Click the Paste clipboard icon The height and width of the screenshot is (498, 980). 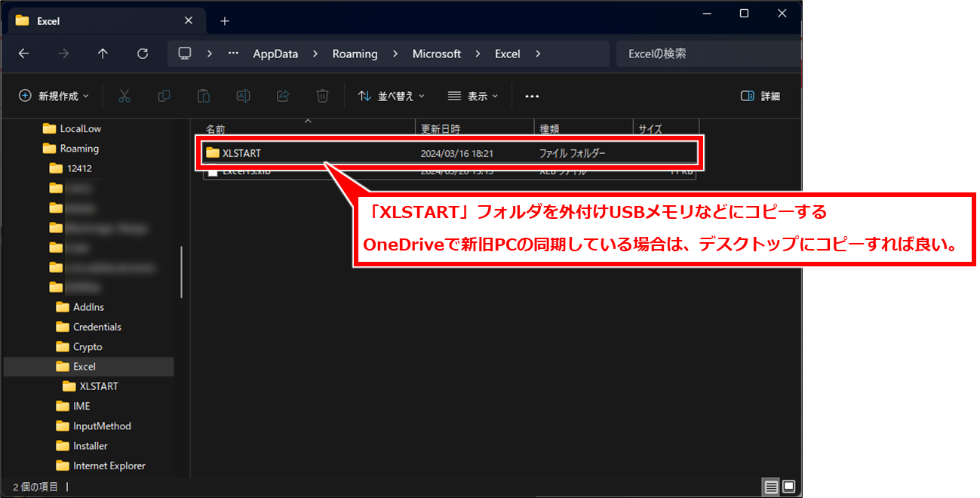(x=204, y=96)
